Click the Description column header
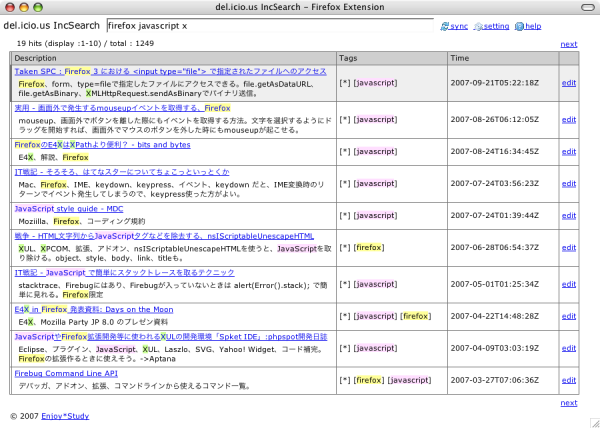Image resolution: width=600 pixels, height=428 pixels. point(173,58)
